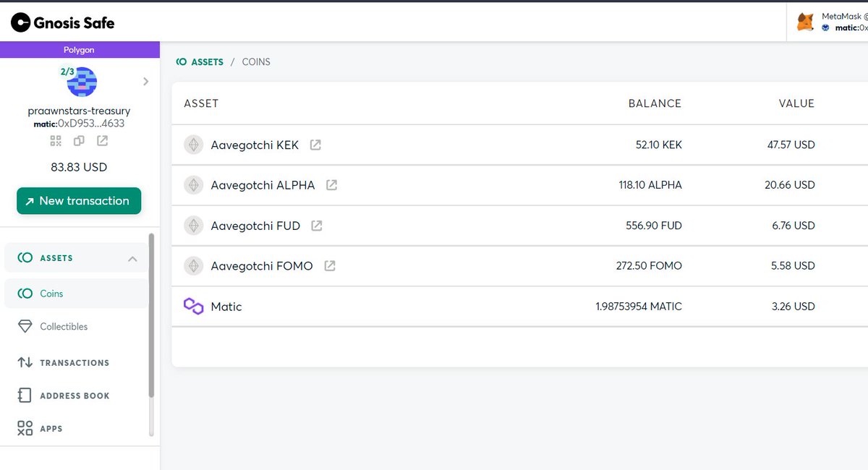Viewport: 868px width, 470px height.
Task: Collapse the ASSETS sidebar section chevron
Action: click(x=132, y=258)
